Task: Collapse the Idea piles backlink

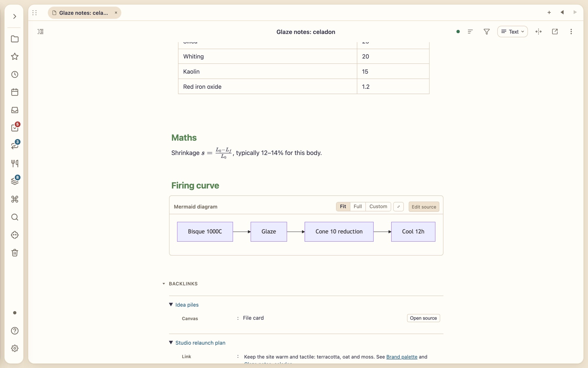Action: tap(171, 305)
